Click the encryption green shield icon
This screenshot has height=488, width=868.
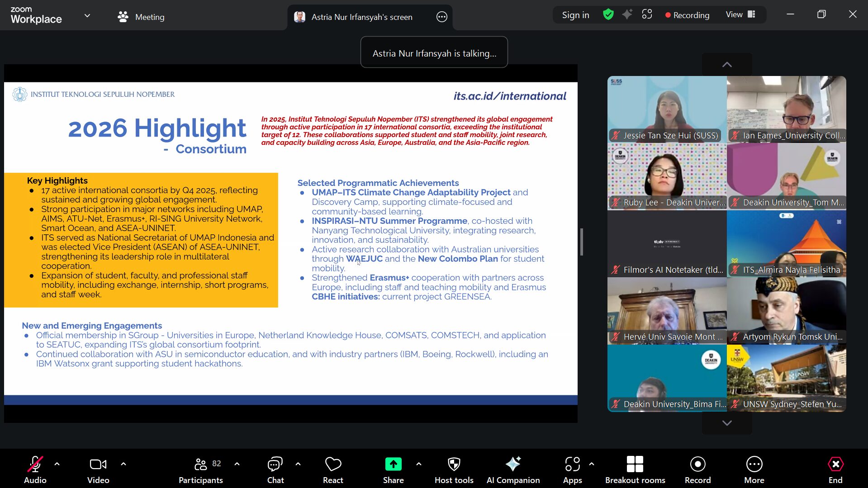tap(608, 15)
